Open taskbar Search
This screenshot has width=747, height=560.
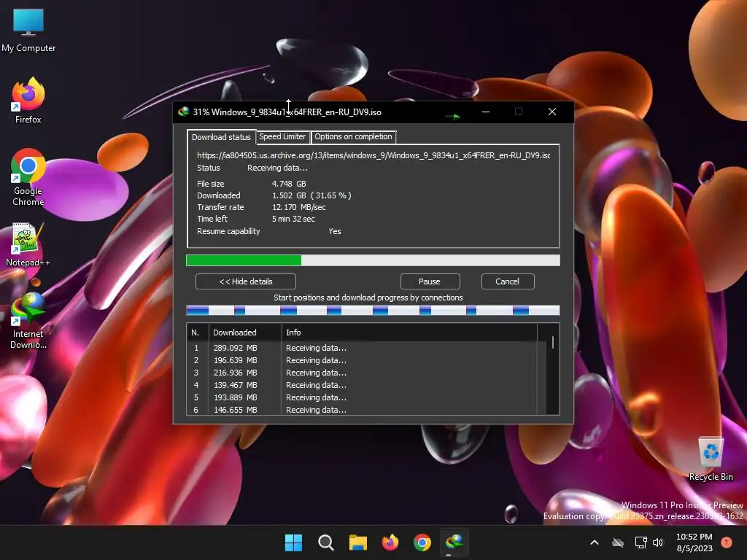coord(326,542)
